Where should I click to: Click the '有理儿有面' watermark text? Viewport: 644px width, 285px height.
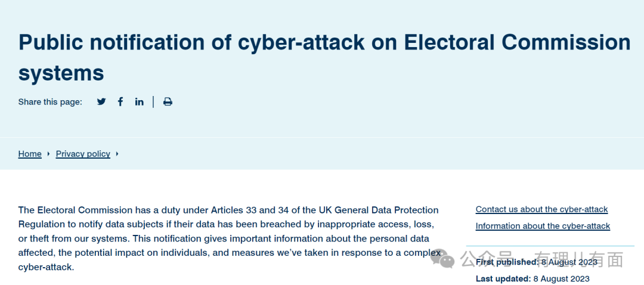point(578,259)
